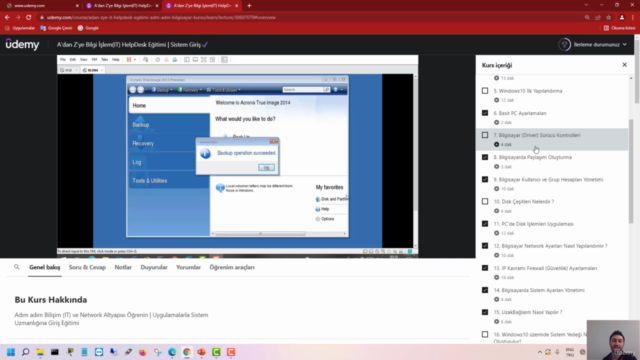Click OK in backup succeeded dialog
The height and width of the screenshot is (360, 640).
[x=267, y=168]
